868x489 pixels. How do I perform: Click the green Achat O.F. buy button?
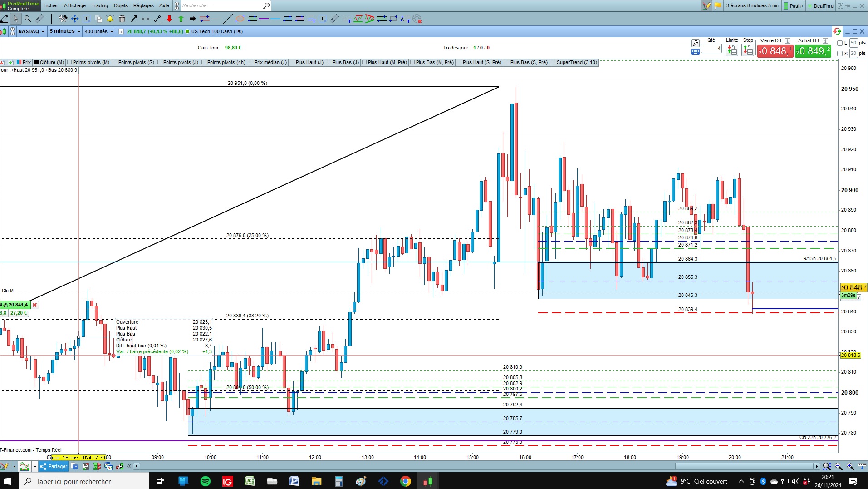coord(813,51)
